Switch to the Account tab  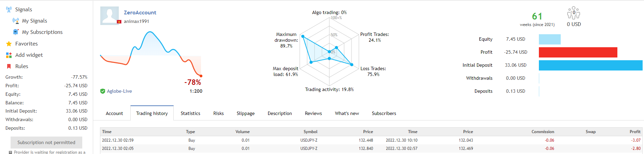click(114, 114)
